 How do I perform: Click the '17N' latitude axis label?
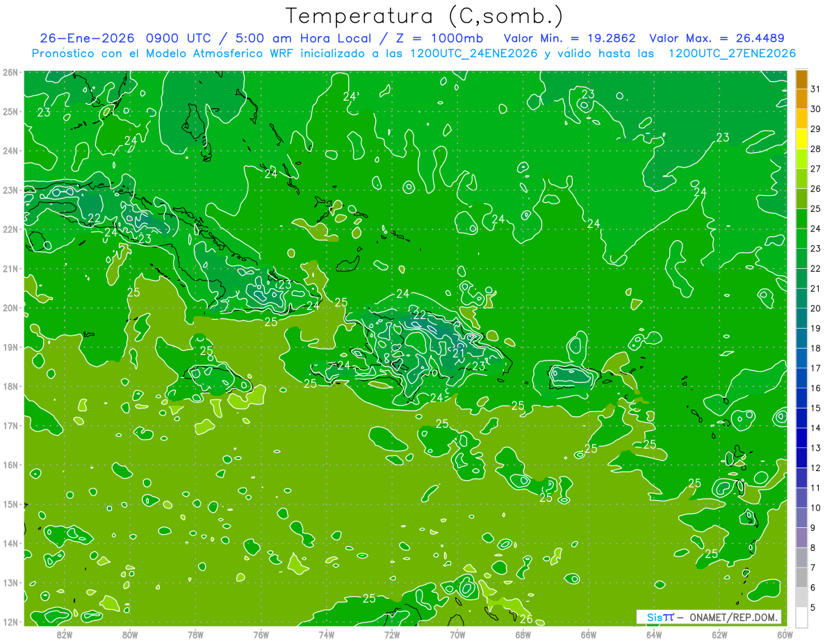tap(10, 426)
